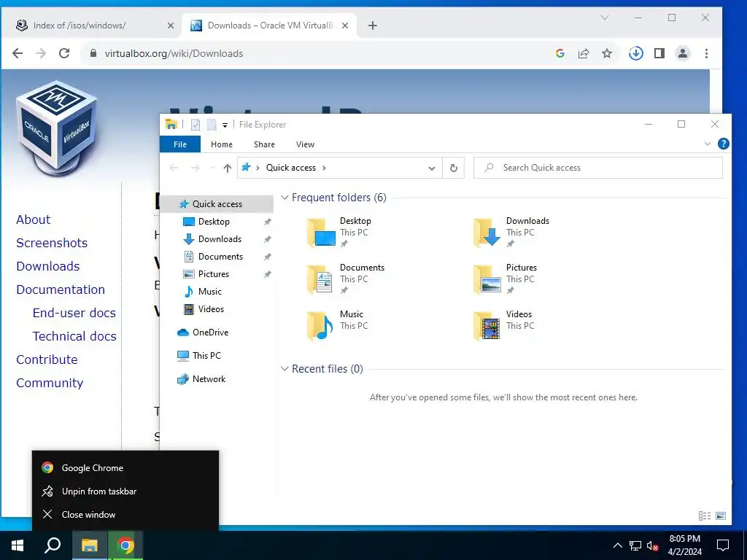Bookmark page with star icon
Image resolution: width=747 pixels, height=560 pixels.
(607, 53)
